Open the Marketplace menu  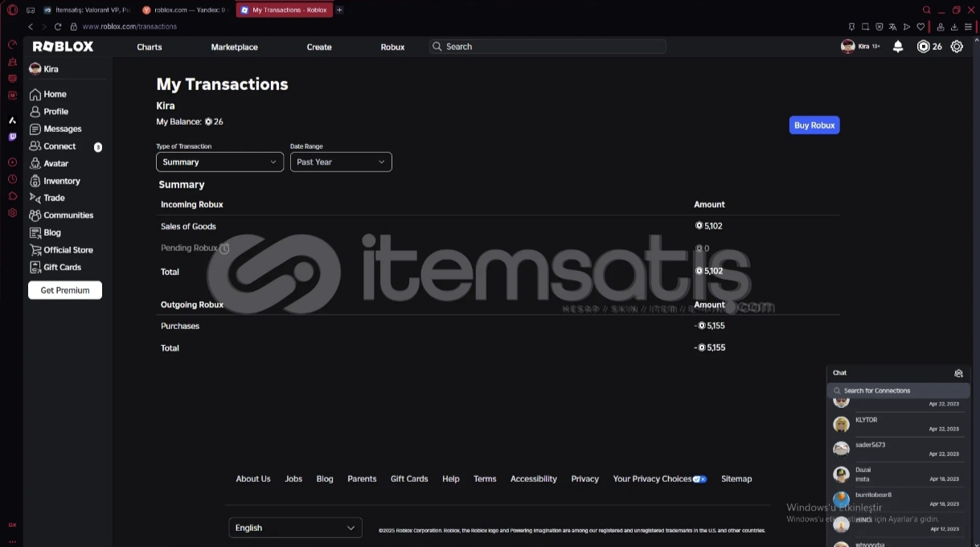235,47
